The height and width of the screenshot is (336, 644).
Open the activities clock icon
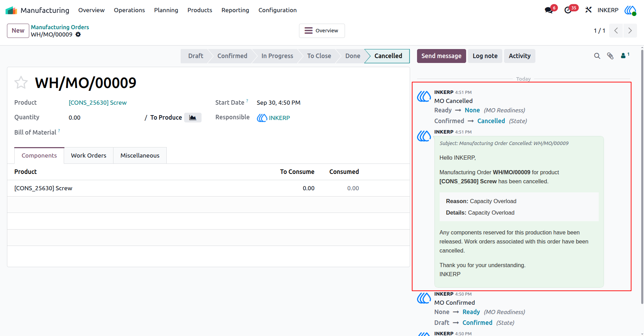(x=568, y=10)
